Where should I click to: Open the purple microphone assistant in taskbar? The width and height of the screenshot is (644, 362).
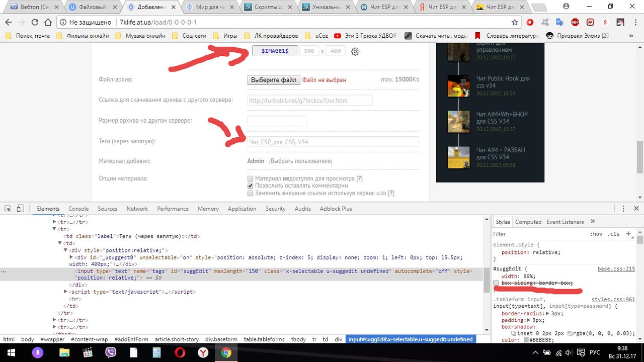pyautogui.click(x=37, y=353)
